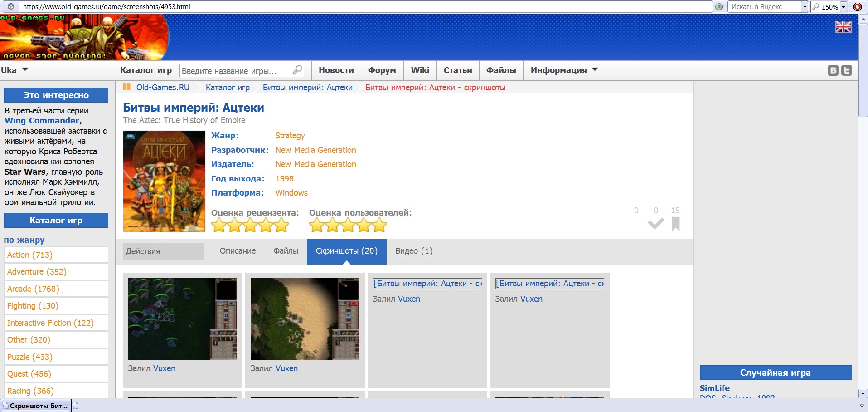Open the Форум menu item
The height and width of the screenshot is (412, 868).
(x=382, y=70)
